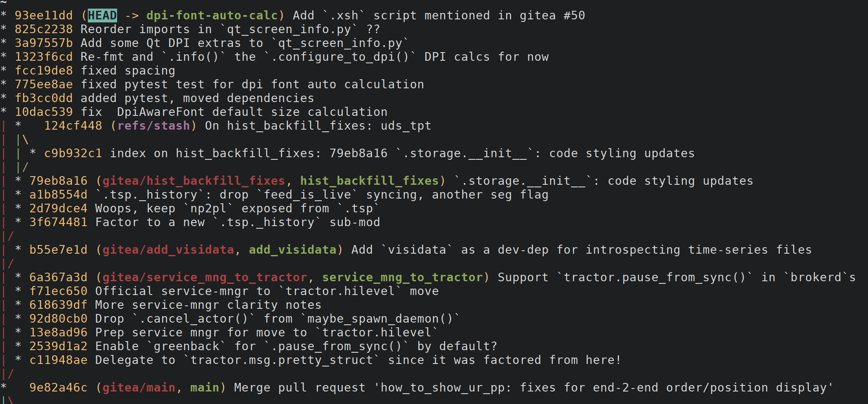868x404 pixels.
Task: Click commit hash 124cf448
Action: (73, 126)
